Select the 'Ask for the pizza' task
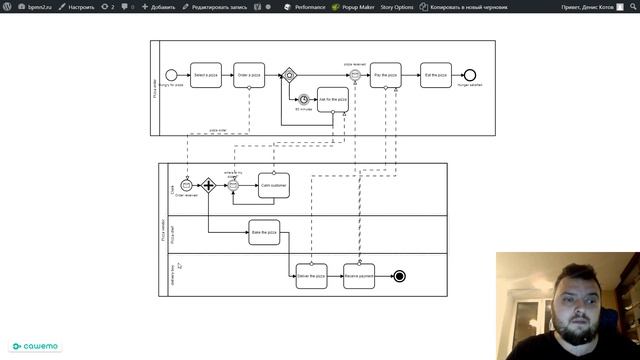This screenshot has height=360, width=640. [x=333, y=100]
